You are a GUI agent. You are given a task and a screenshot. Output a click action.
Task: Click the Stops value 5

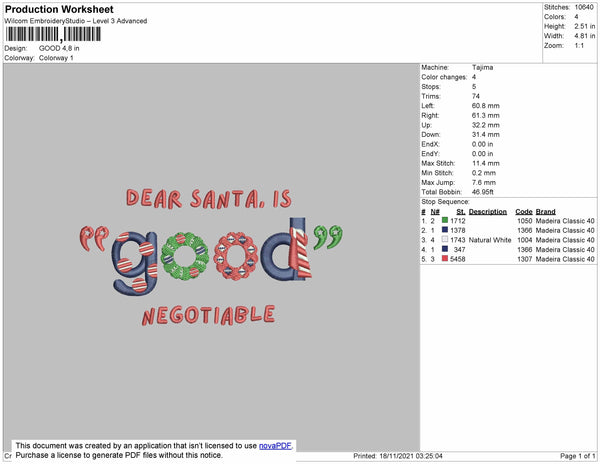[474, 86]
